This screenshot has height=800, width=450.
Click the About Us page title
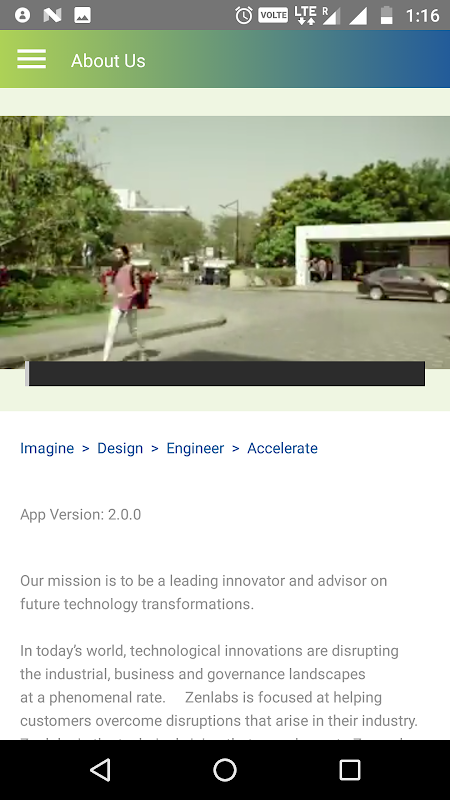coord(108,61)
